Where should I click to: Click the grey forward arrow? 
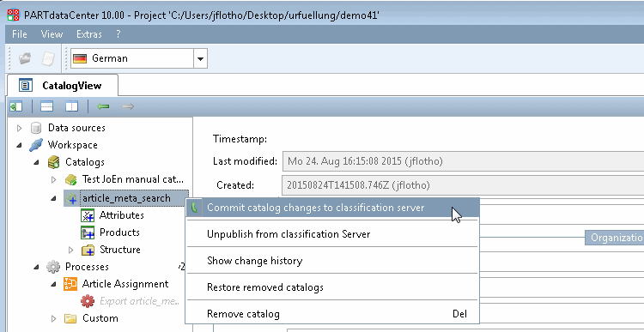coord(128,106)
